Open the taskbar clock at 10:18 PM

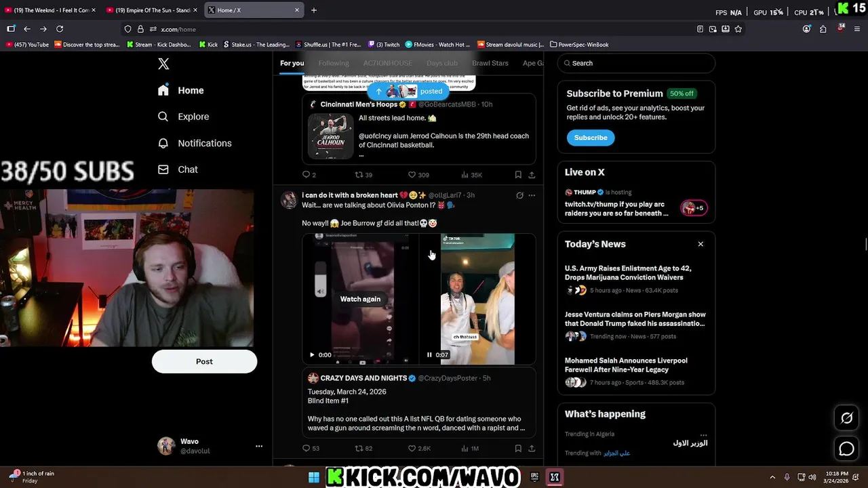tap(837, 477)
